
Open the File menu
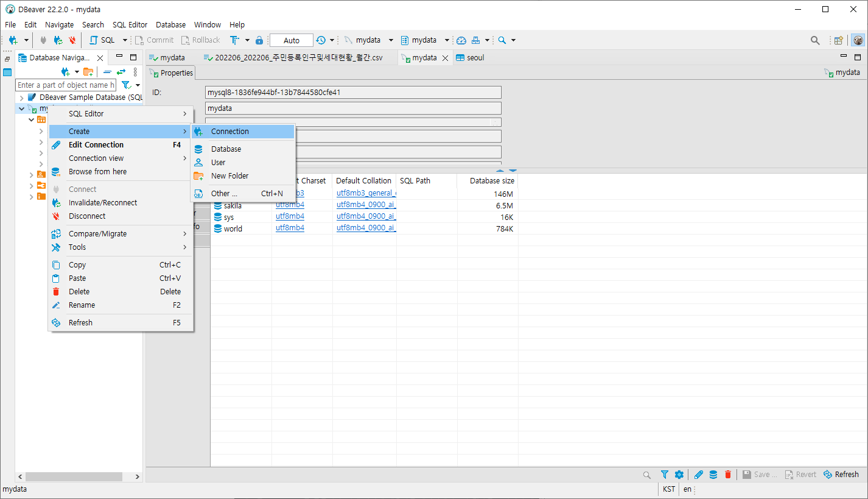pyautogui.click(x=10, y=24)
